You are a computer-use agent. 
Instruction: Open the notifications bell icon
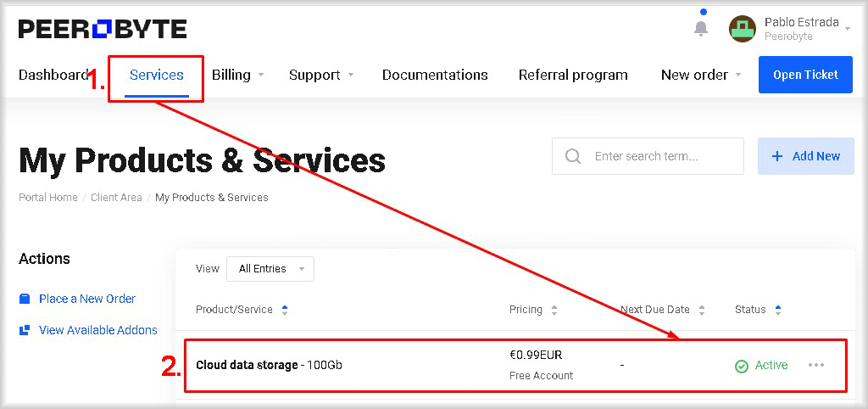(x=701, y=28)
